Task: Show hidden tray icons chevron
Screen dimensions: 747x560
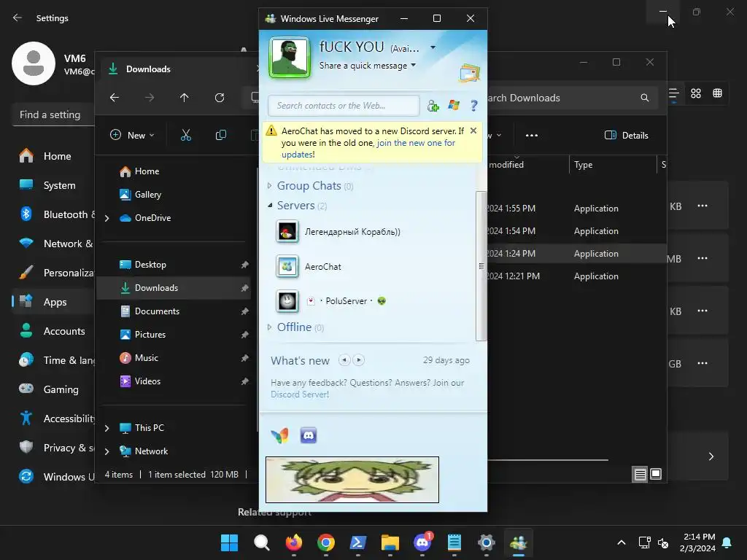Action: (x=622, y=542)
